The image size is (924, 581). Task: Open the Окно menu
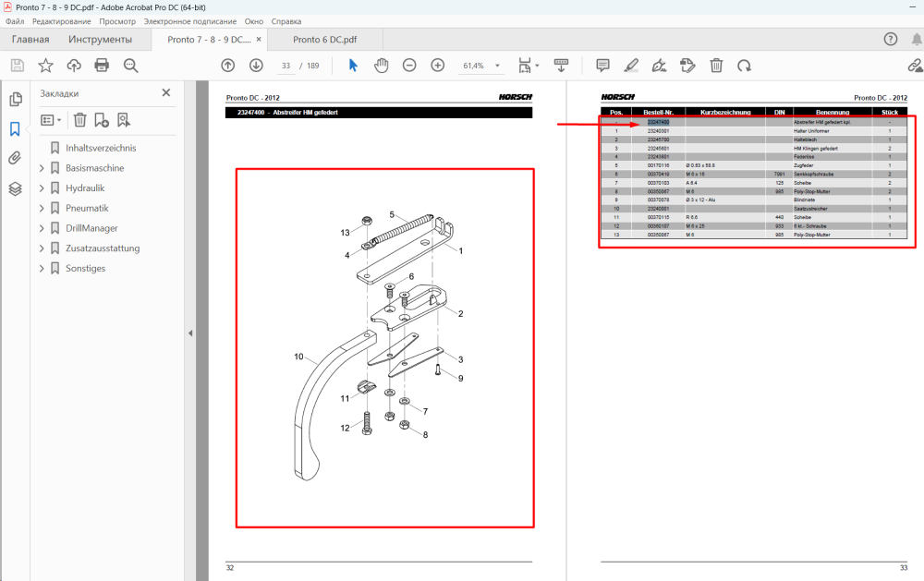(254, 21)
